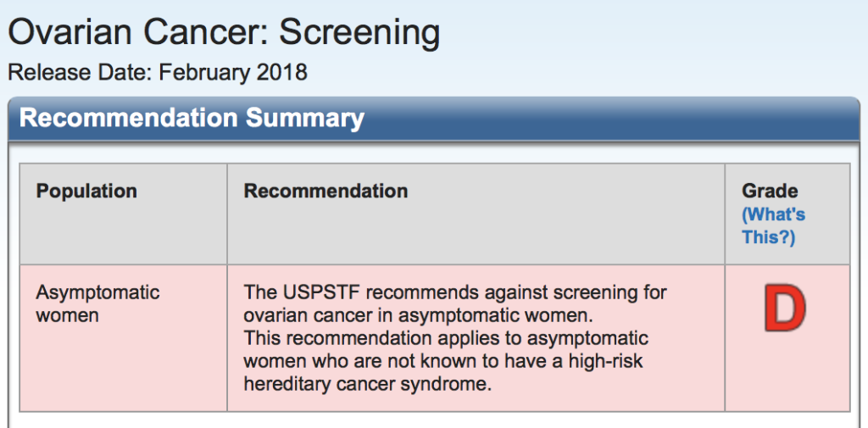
Task: Click the "Release Date: February 2018" line
Action: 158,72
